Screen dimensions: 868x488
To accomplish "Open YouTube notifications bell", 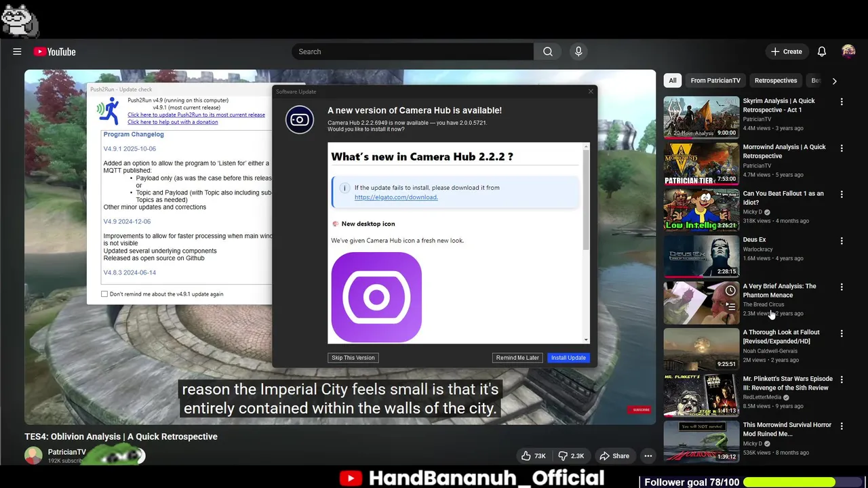I will pos(821,52).
